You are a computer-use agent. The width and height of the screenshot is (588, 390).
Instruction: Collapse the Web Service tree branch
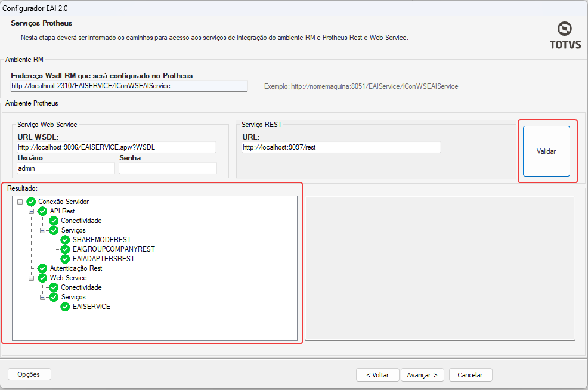32,278
